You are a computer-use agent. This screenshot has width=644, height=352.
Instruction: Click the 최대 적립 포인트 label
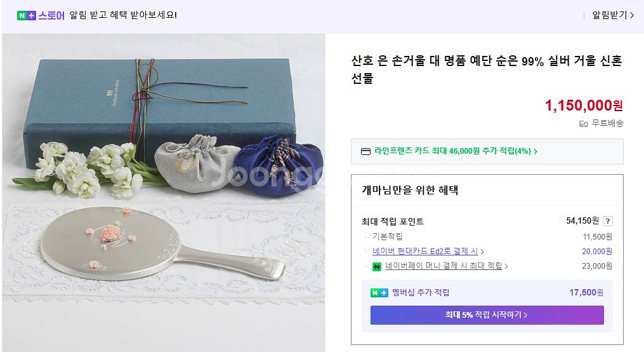(x=393, y=222)
